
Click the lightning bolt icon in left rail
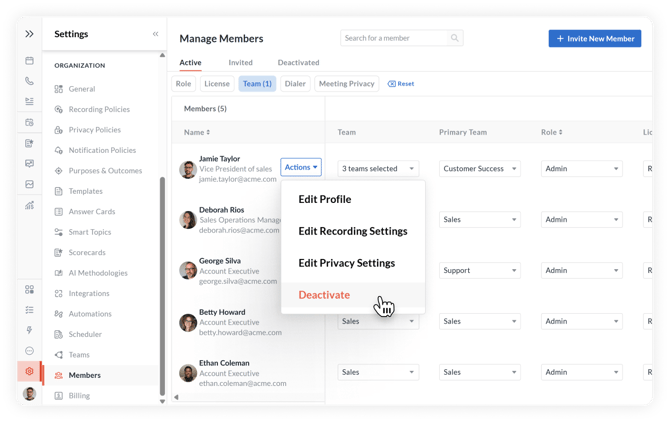(x=29, y=330)
